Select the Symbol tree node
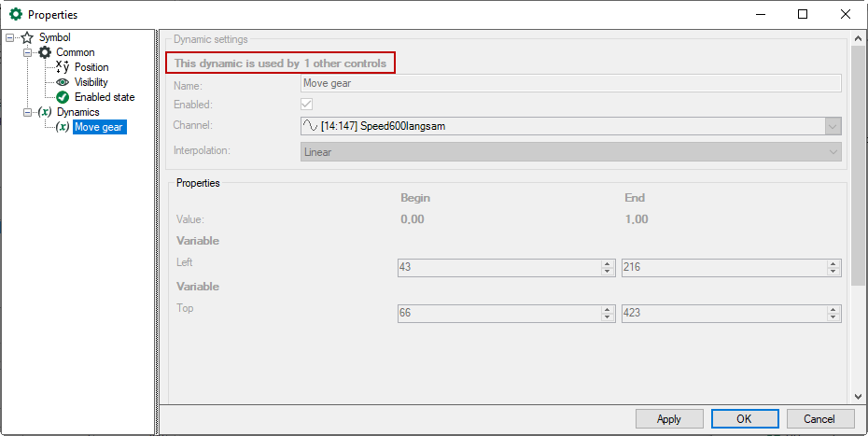This screenshot has height=436, width=868. [55, 37]
